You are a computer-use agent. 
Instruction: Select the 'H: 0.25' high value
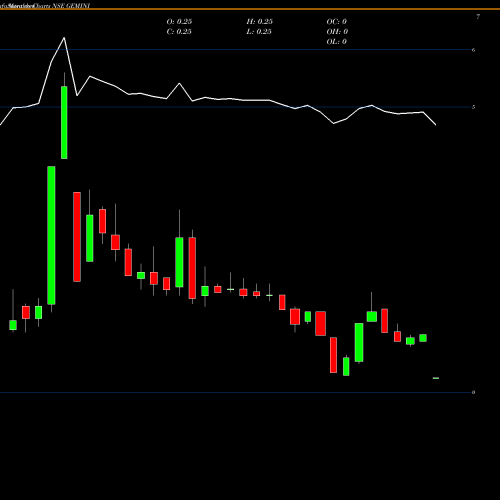click(260, 22)
